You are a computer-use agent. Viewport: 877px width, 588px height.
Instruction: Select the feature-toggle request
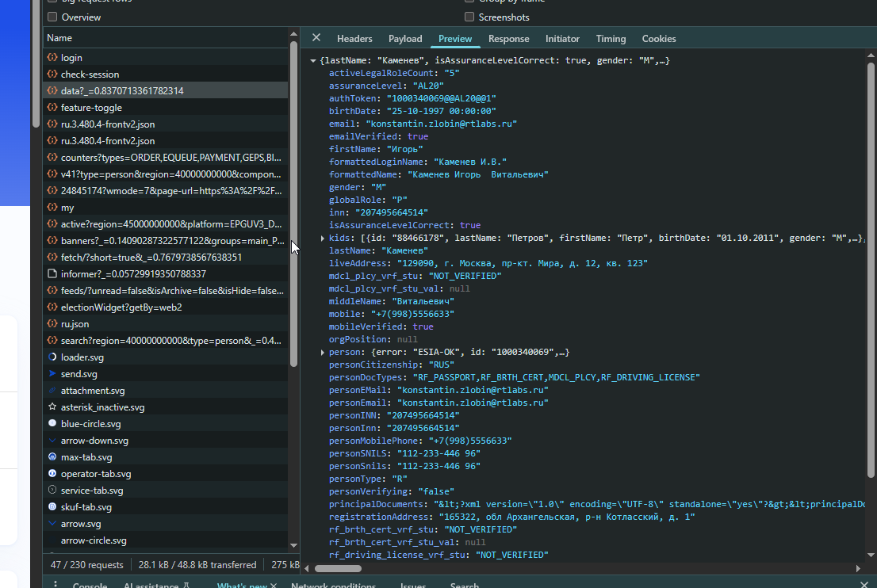[x=166, y=107]
